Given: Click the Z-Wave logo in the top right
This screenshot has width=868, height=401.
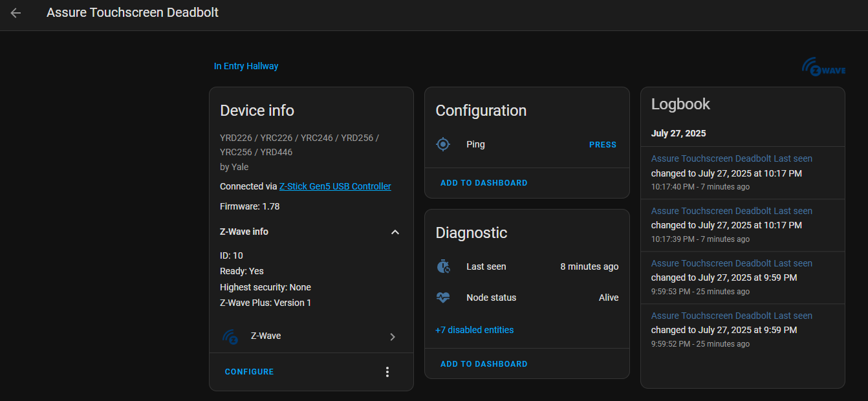Looking at the screenshot, I should (823, 67).
